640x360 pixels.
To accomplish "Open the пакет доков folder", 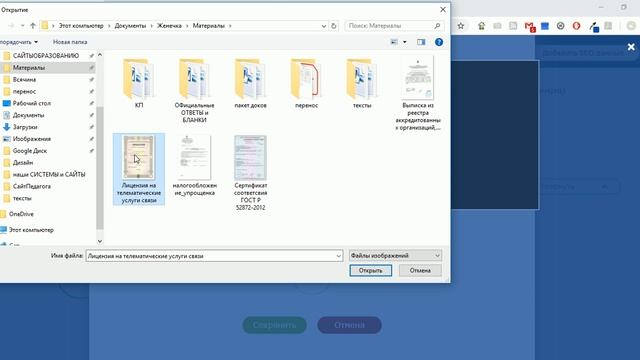I will tap(250, 83).
